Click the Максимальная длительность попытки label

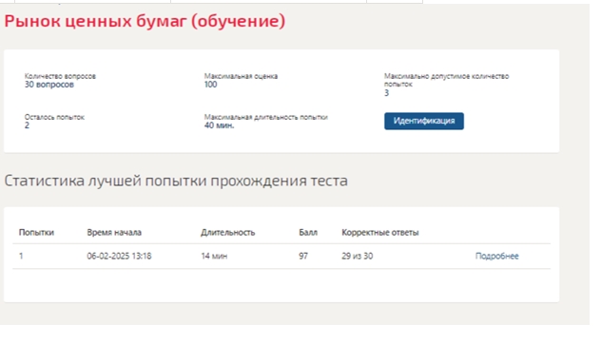[x=266, y=117]
